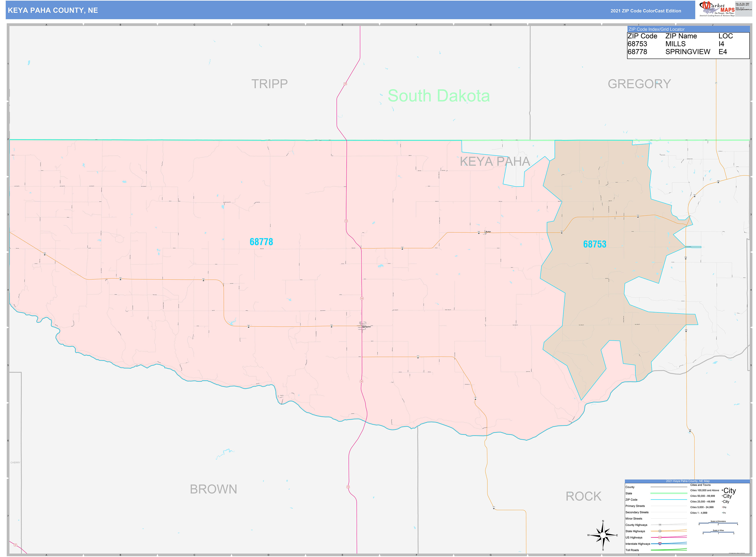Click the Interstate Highways shield symbol
The height and width of the screenshot is (557, 756).
660,544
